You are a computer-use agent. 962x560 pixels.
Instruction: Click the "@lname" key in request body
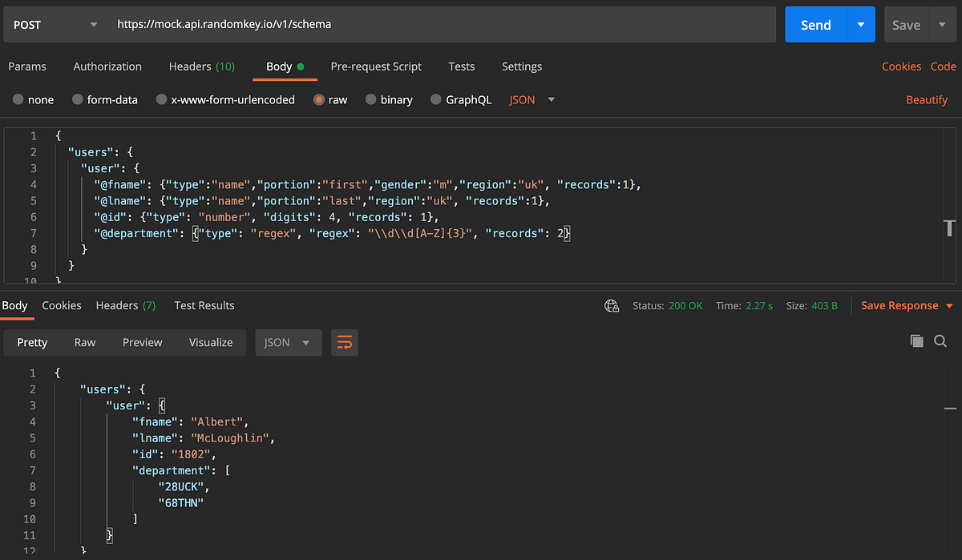120,200
